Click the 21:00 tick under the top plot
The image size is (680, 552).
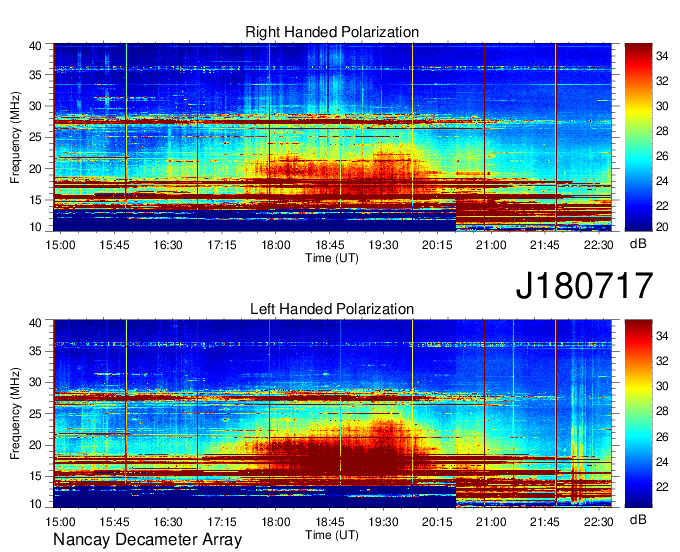pyautogui.click(x=491, y=245)
